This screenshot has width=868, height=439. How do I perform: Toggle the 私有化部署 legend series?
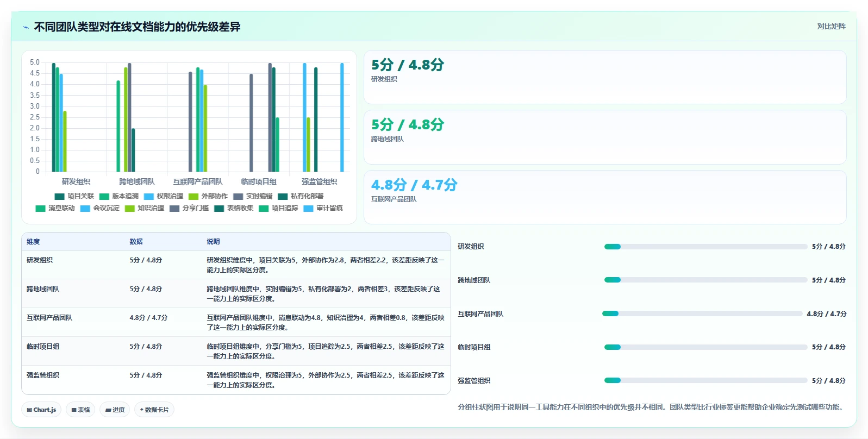(x=301, y=196)
